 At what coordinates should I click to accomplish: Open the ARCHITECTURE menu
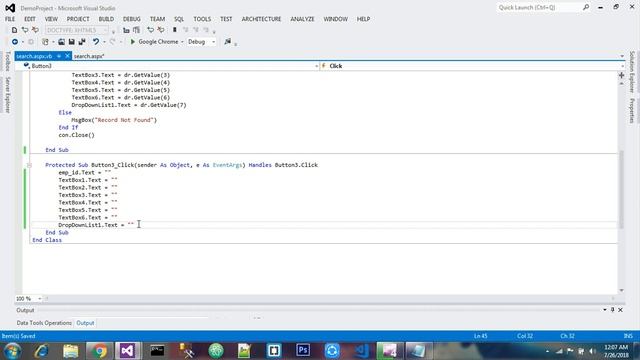coord(261,19)
